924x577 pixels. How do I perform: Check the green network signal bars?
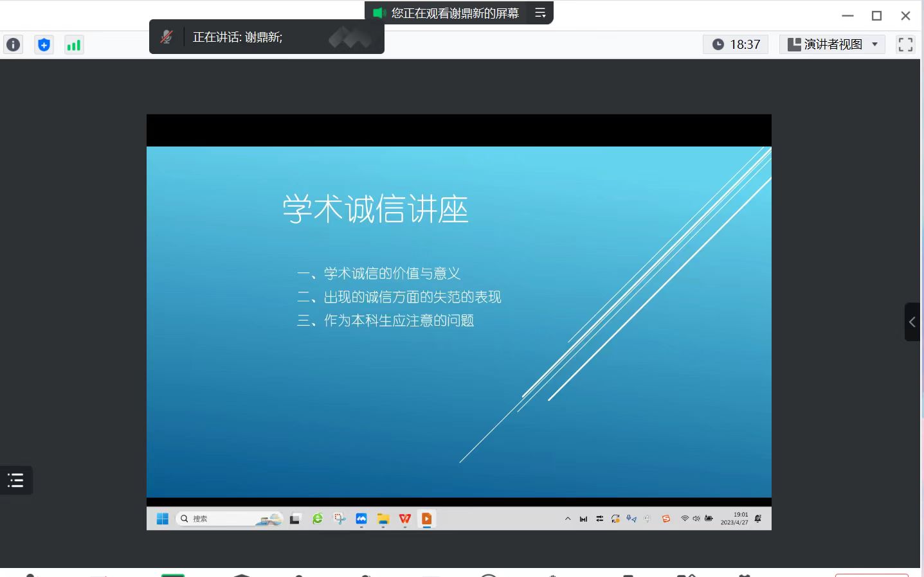click(74, 45)
